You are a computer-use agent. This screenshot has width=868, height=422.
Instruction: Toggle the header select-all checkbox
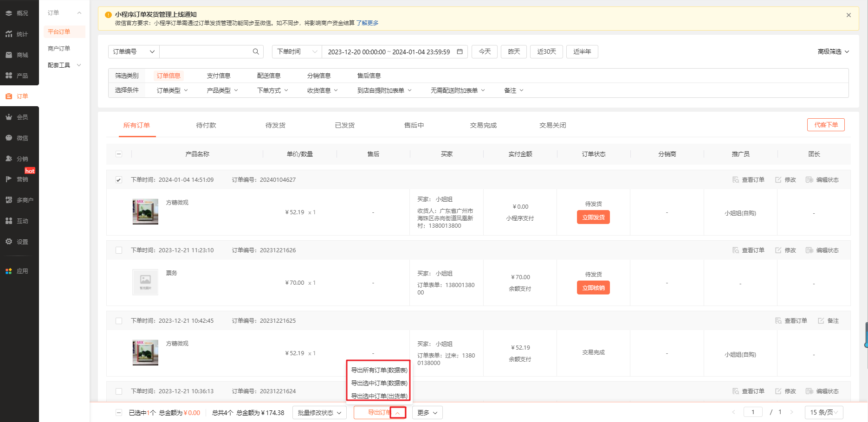[119, 154]
